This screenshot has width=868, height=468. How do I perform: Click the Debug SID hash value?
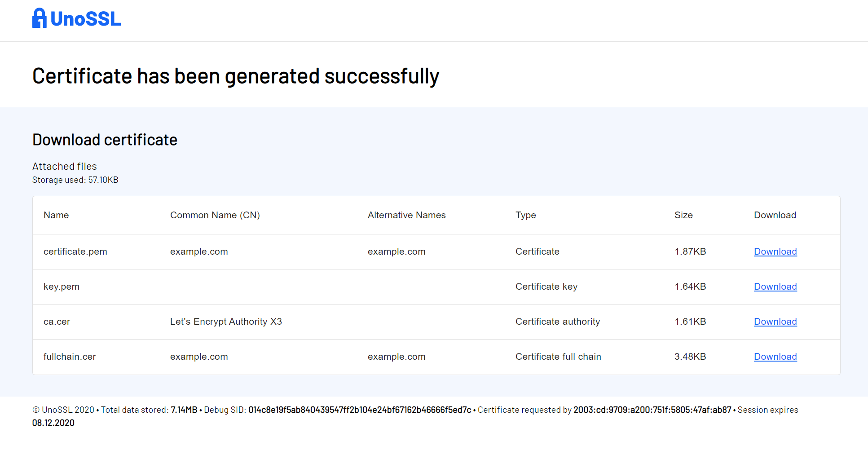tap(360, 410)
